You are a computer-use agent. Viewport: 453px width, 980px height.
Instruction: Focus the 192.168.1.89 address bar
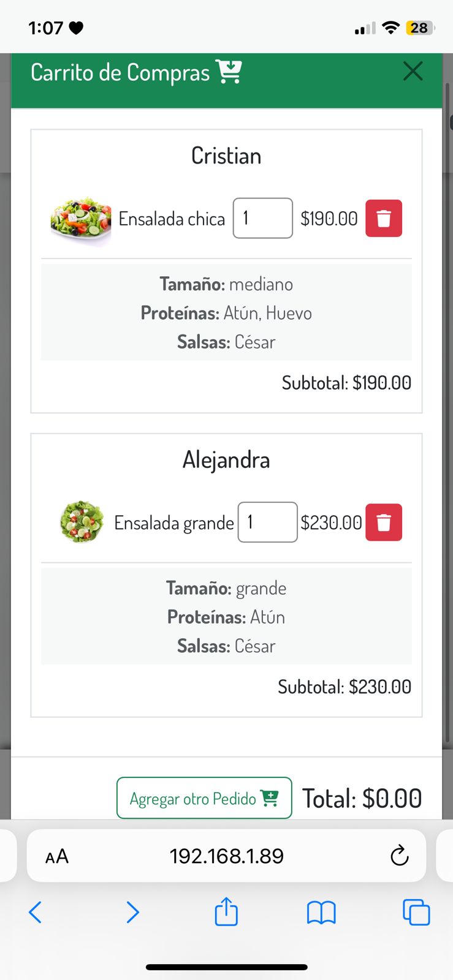pos(226,856)
